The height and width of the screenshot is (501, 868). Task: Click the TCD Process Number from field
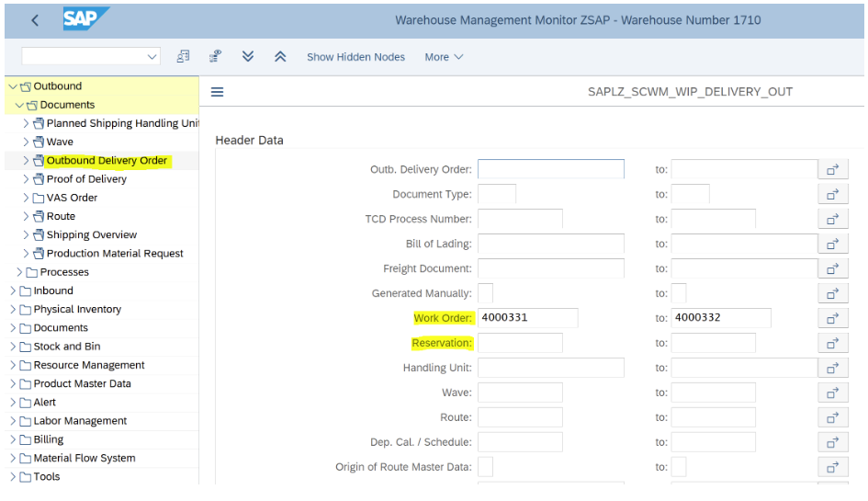[x=520, y=219]
